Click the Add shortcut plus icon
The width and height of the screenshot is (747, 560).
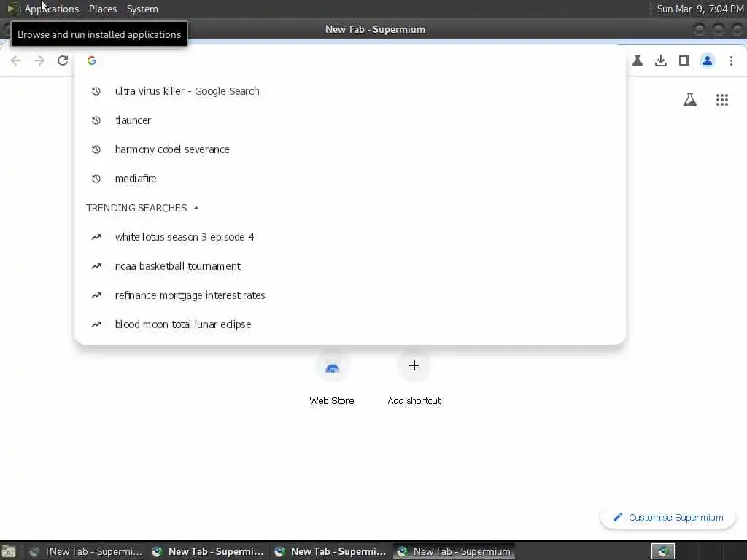click(x=414, y=366)
